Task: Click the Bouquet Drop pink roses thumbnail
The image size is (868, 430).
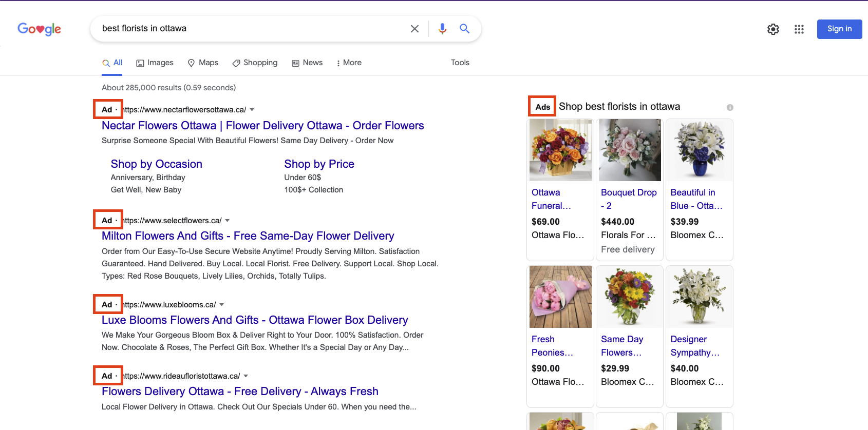Action: [630, 150]
